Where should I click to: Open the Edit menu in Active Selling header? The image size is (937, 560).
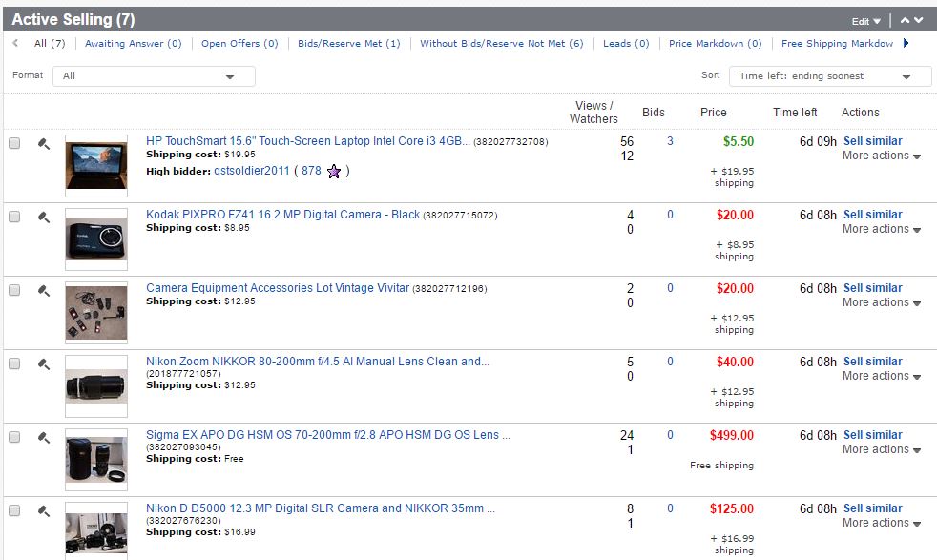865,21
